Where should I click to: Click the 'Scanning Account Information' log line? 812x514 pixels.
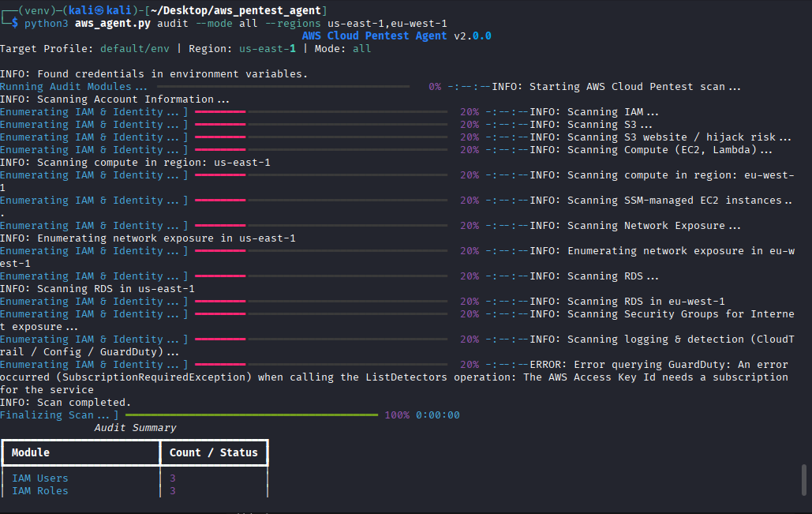[115, 99]
